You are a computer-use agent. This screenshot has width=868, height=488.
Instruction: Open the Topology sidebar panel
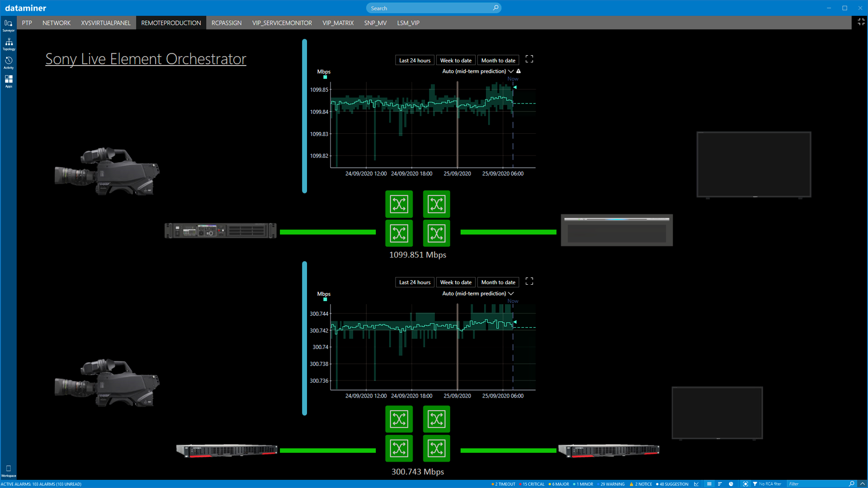(x=9, y=44)
